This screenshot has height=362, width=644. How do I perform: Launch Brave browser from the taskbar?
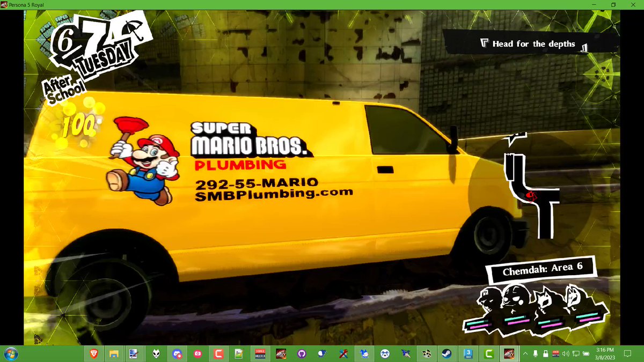(x=94, y=354)
